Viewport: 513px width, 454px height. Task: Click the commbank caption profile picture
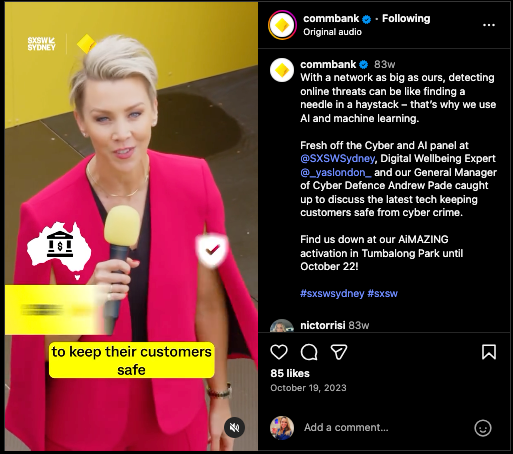tap(282, 70)
